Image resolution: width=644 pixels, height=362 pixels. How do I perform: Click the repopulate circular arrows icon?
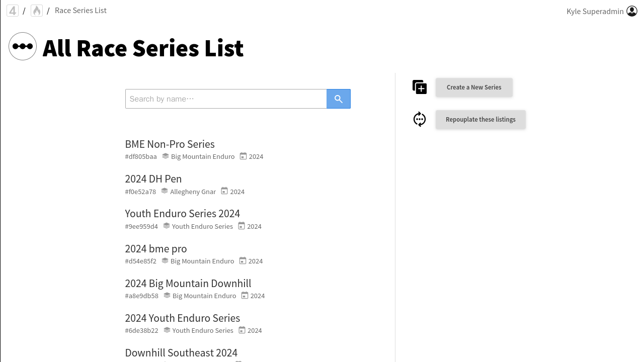(420, 119)
